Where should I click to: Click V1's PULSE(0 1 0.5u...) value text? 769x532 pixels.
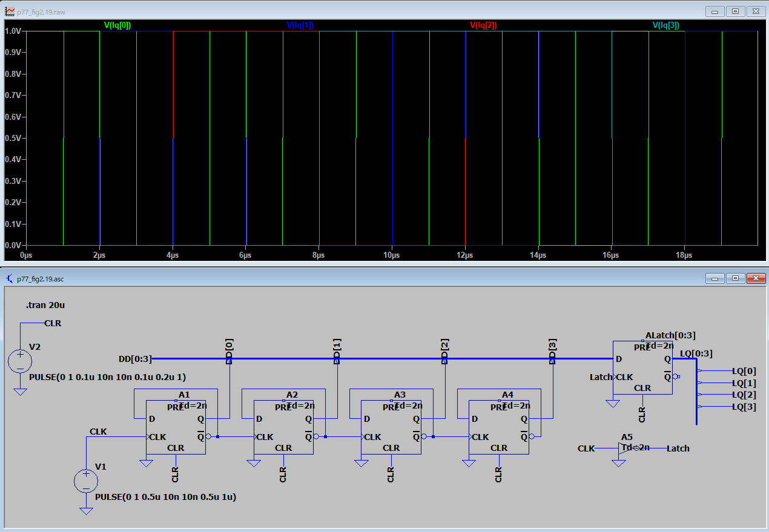point(165,497)
